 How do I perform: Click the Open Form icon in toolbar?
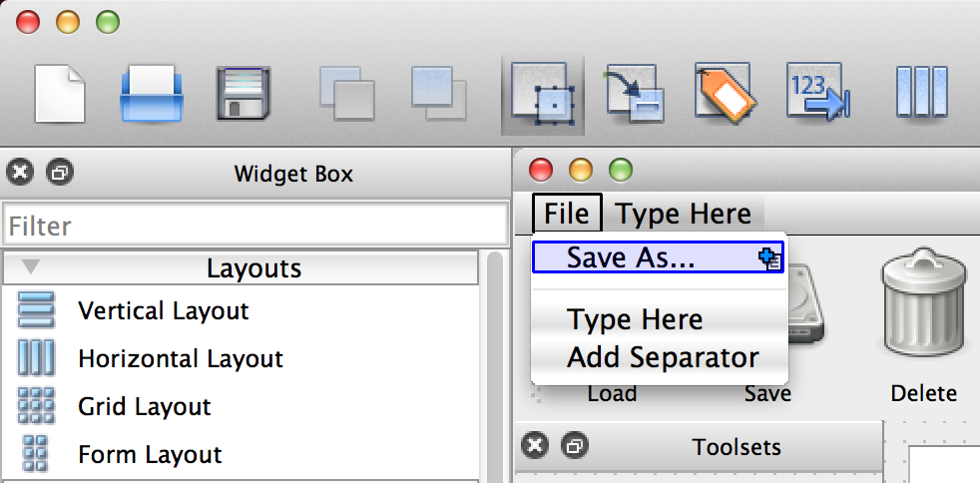[x=152, y=94]
